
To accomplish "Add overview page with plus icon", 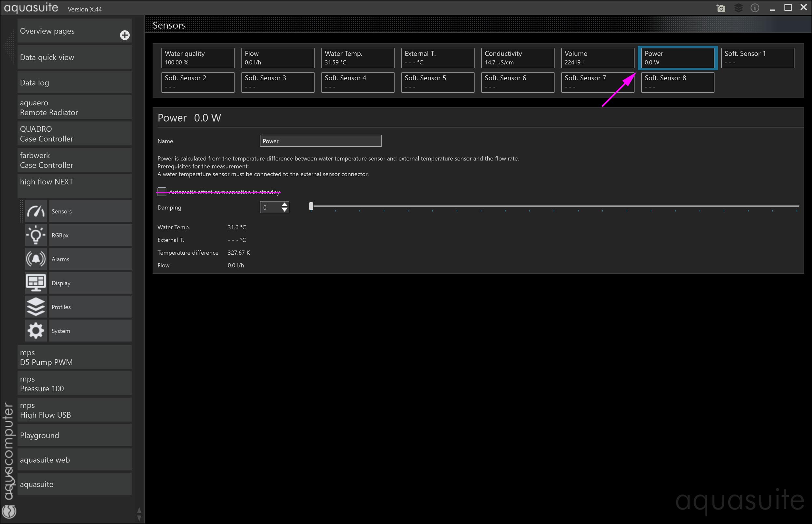I will click(125, 35).
